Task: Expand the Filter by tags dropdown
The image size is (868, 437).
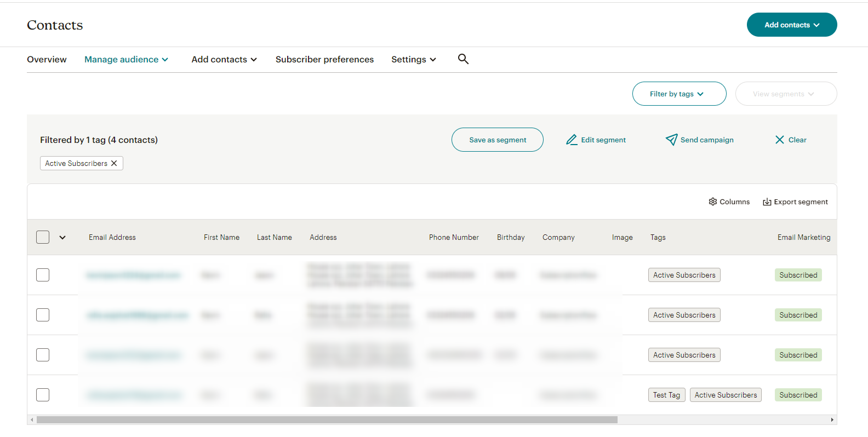Action: point(679,94)
